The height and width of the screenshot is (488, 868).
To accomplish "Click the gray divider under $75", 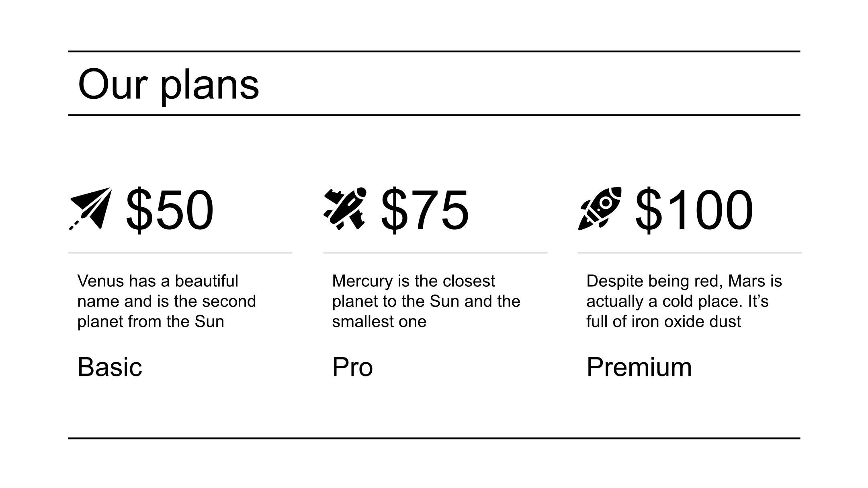I will click(x=435, y=253).
